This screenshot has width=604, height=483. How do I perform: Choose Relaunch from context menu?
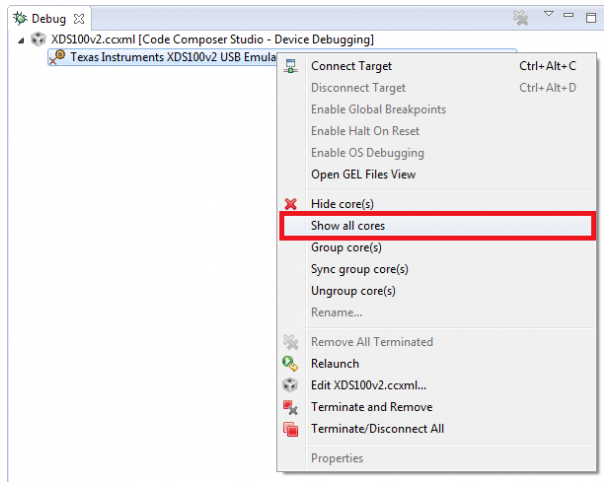coord(438,364)
